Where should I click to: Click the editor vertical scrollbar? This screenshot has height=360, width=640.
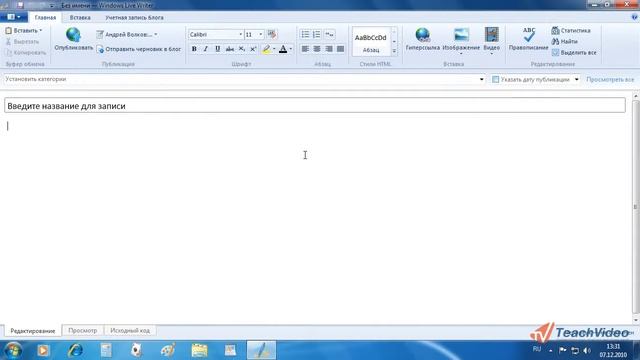tap(636, 207)
